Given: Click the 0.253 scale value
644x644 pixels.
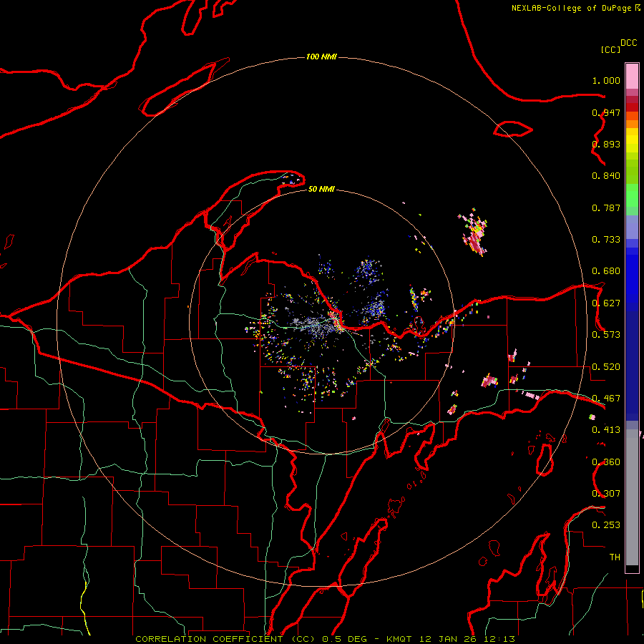Looking at the screenshot, I should (606, 525).
